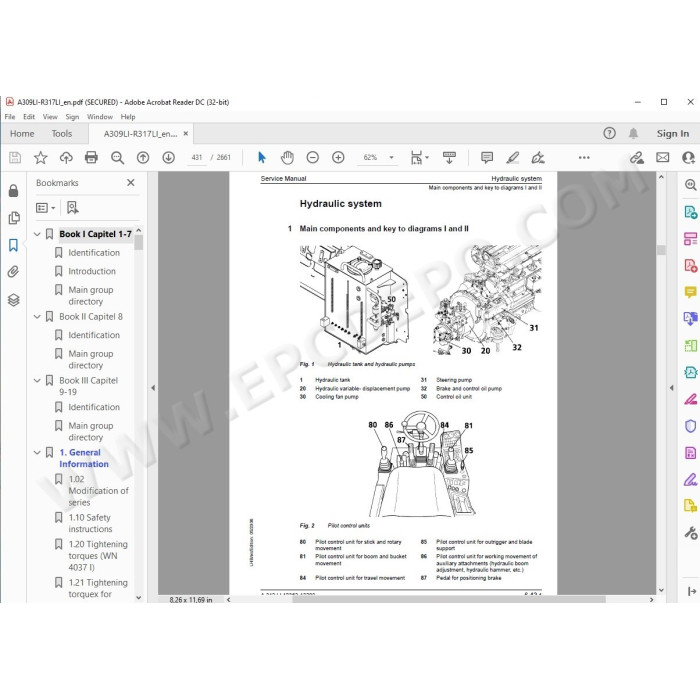
Task: Activate the Hand pan tool
Action: [x=287, y=158]
